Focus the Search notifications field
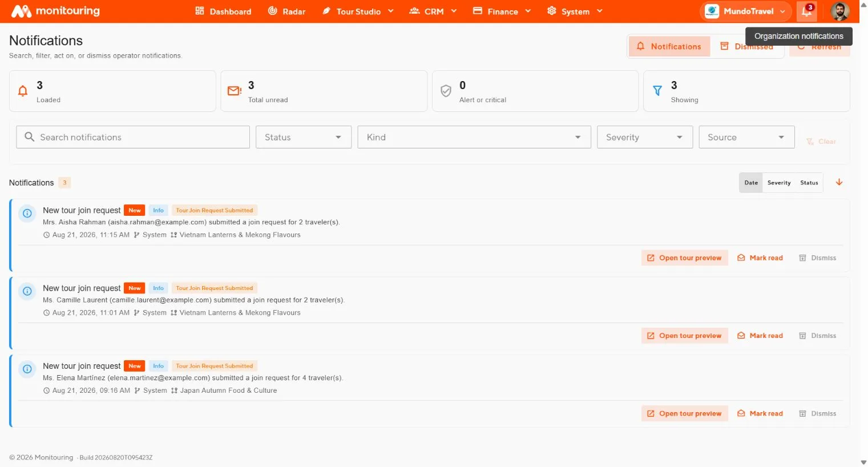Image resolution: width=868 pixels, height=467 pixels. click(x=133, y=137)
